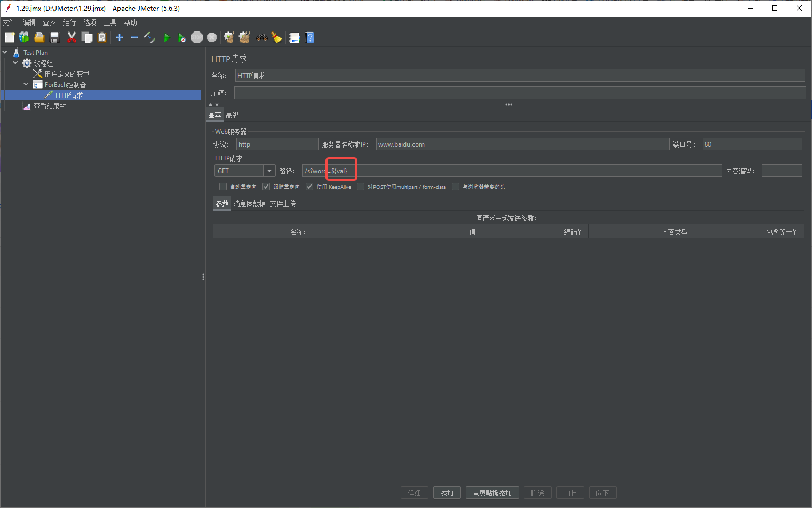Screen dimensions: 812x508
Task: Open the GET method dropdown
Action: pos(269,171)
